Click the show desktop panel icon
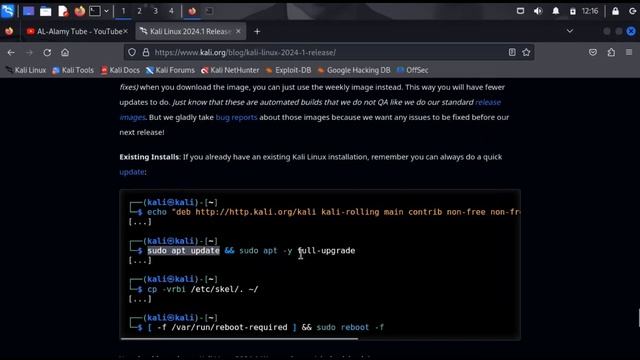640x360 pixels. 28,11
